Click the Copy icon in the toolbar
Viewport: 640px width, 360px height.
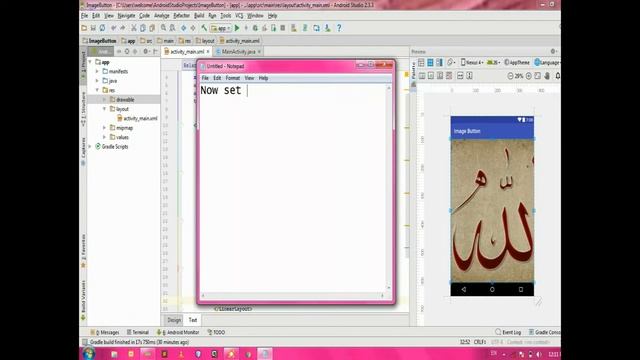point(142,28)
